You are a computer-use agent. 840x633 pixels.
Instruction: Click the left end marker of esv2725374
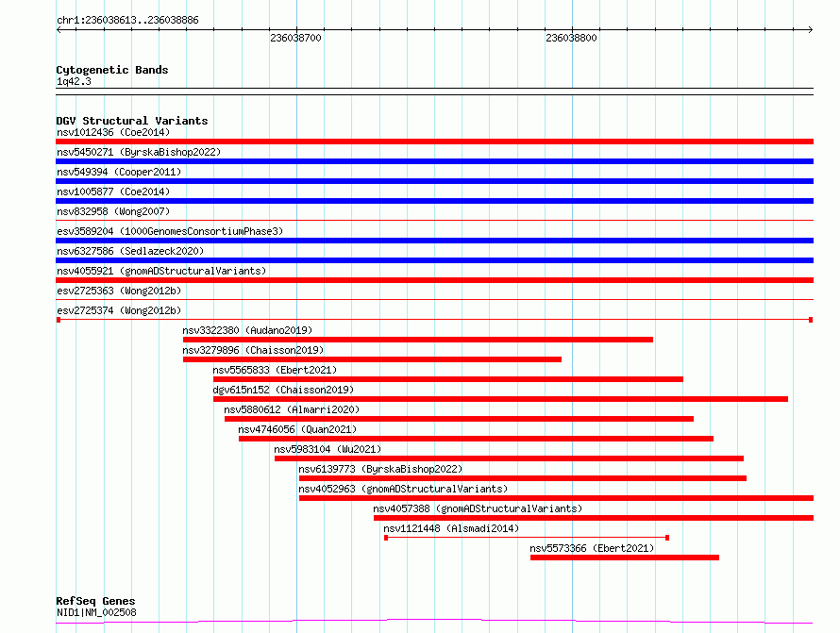point(59,320)
